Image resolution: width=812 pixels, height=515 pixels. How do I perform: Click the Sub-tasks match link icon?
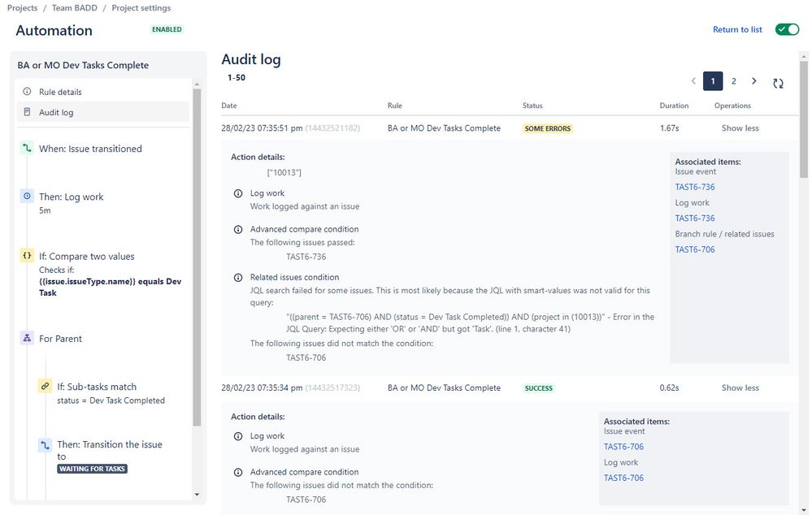click(45, 386)
